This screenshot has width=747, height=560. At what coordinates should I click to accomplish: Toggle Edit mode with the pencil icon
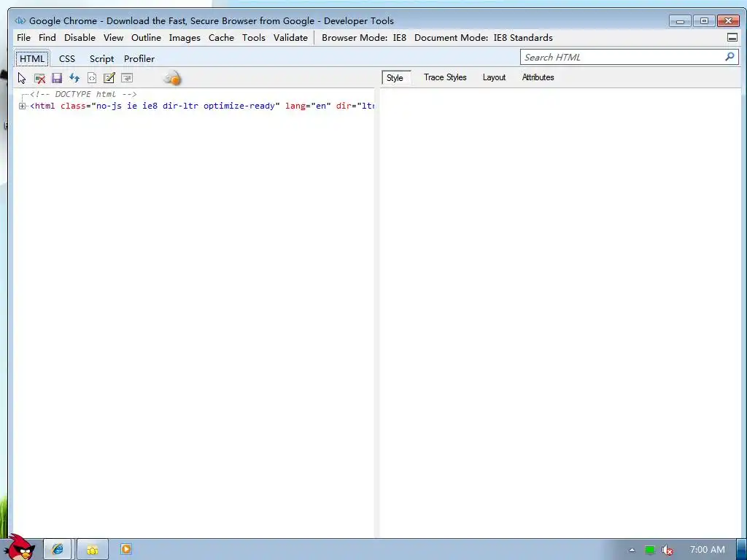click(109, 78)
